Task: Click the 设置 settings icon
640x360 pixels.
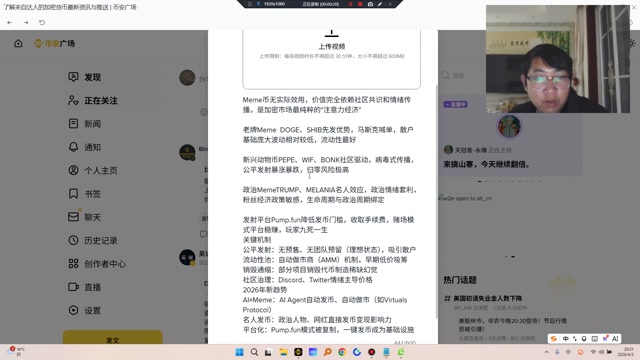Action: 73,310
